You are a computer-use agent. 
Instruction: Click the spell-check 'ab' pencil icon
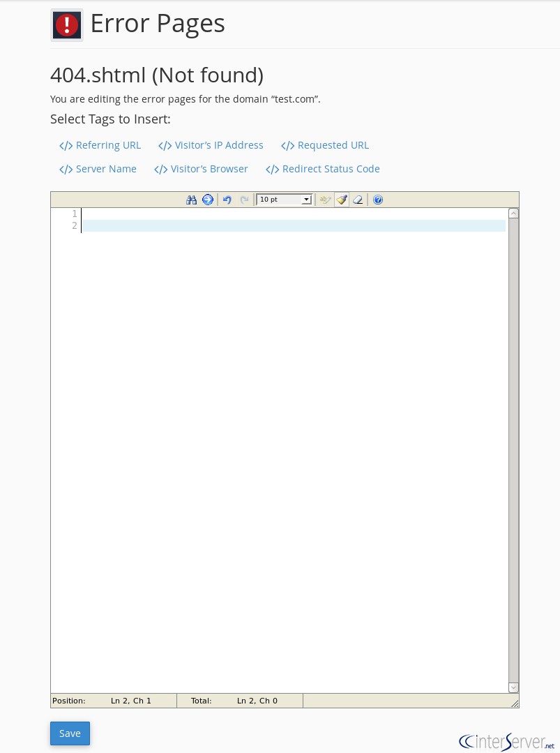tap(326, 200)
